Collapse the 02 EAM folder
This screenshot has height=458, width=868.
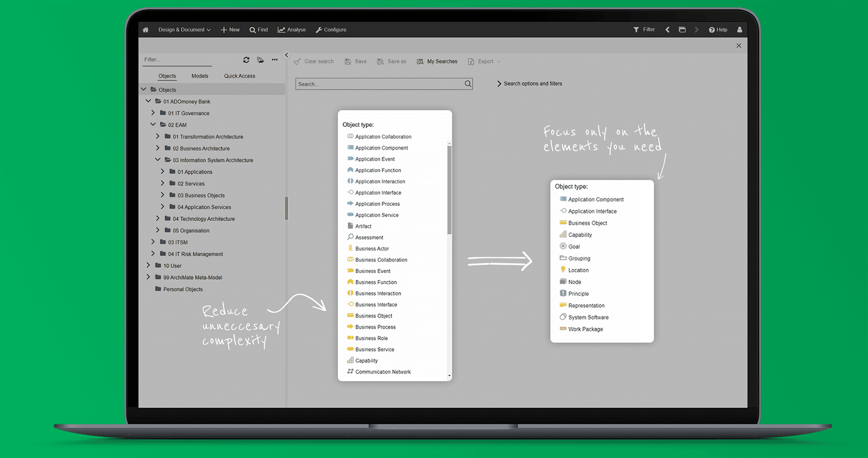click(153, 125)
